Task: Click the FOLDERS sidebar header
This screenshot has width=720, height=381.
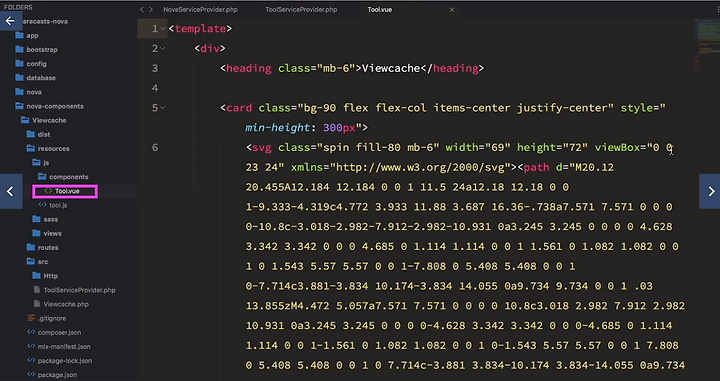Action: 18,7
